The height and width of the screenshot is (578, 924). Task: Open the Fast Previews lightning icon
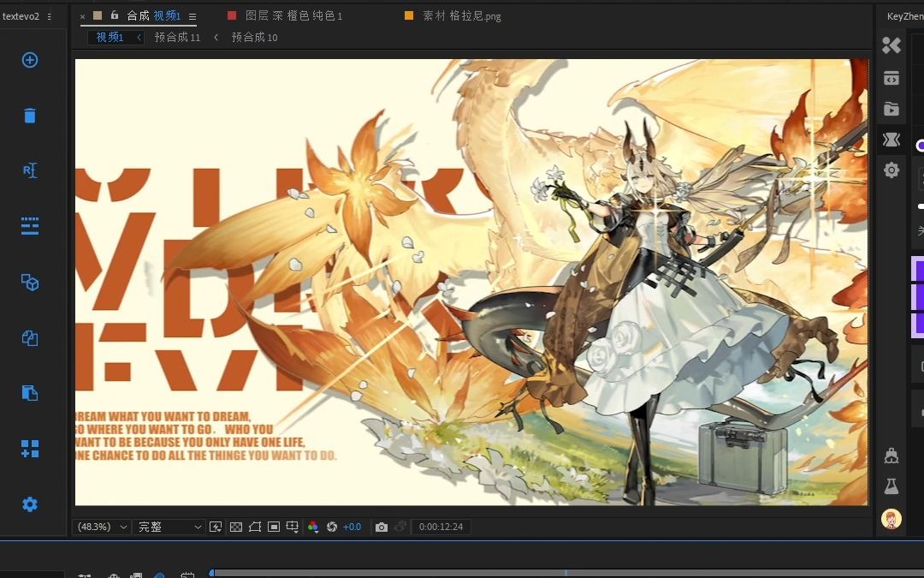[x=216, y=527]
